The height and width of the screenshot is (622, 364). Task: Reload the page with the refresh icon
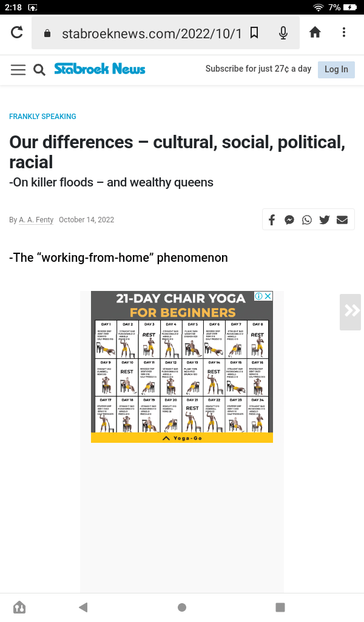pos(16,32)
